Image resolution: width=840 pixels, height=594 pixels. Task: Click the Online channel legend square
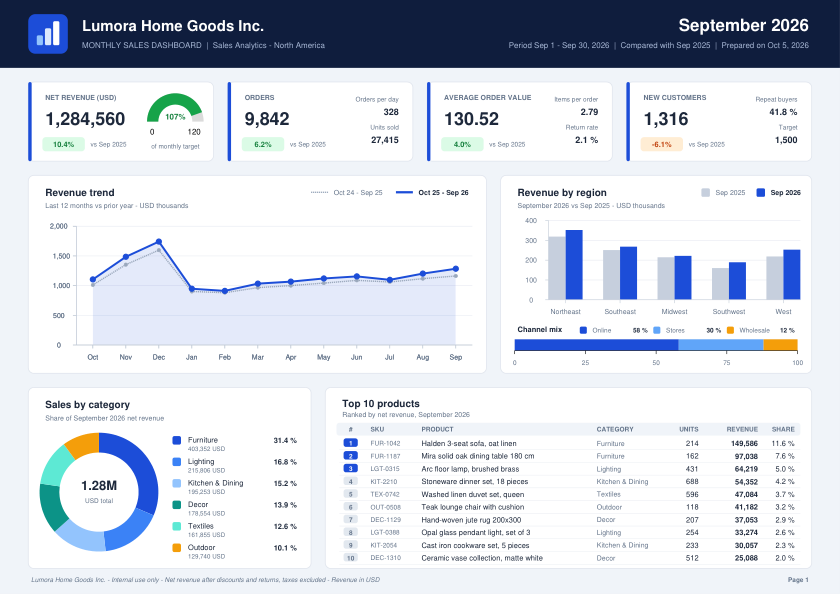pos(583,330)
